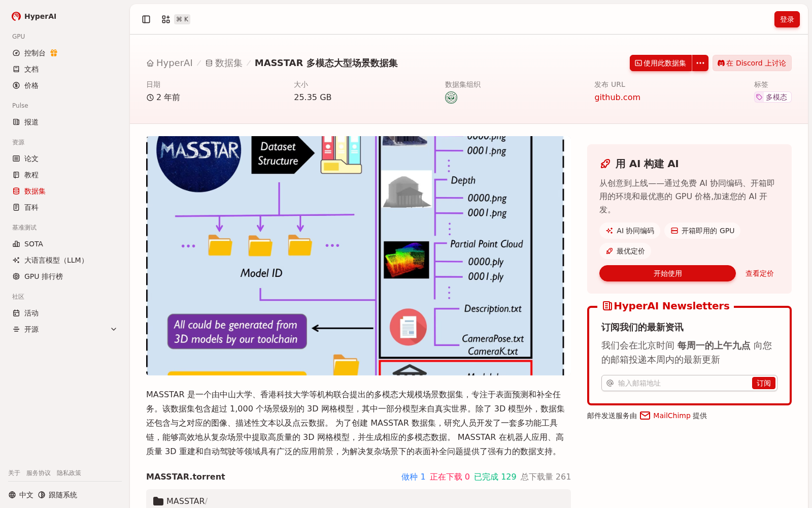Click 总下载量 261 stat
The width and height of the screenshot is (812, 508).
pos(546,477)
